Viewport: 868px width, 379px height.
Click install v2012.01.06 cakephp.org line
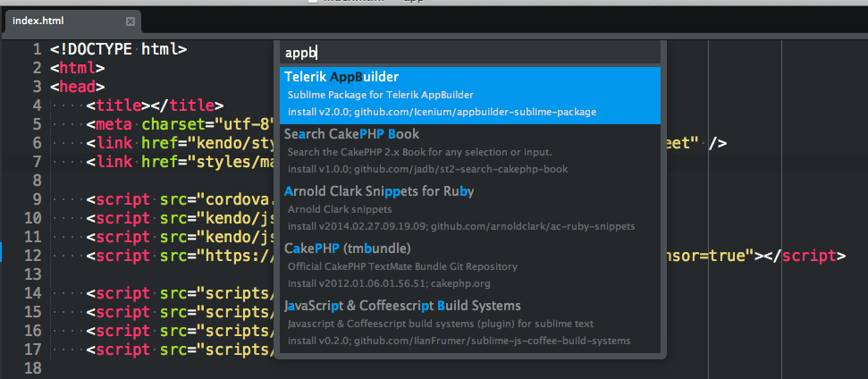coord(389,284)
